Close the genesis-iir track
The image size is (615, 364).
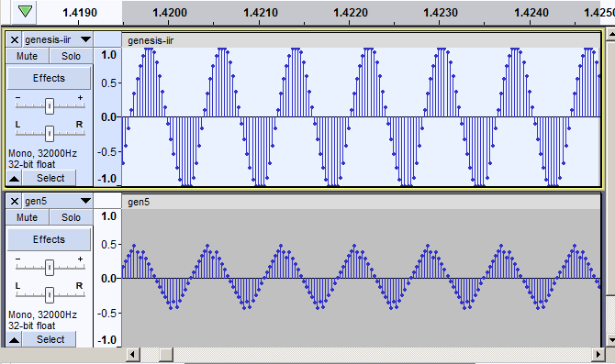[15, 40]
